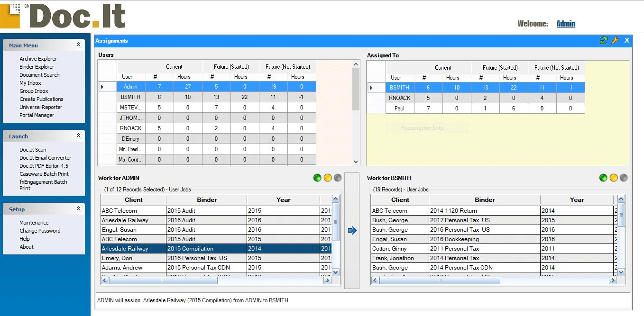The width and height of the screenshot is (644, 316).
Task: Click gray status light under Work for ADMIN
Action: tap(338, 178)
